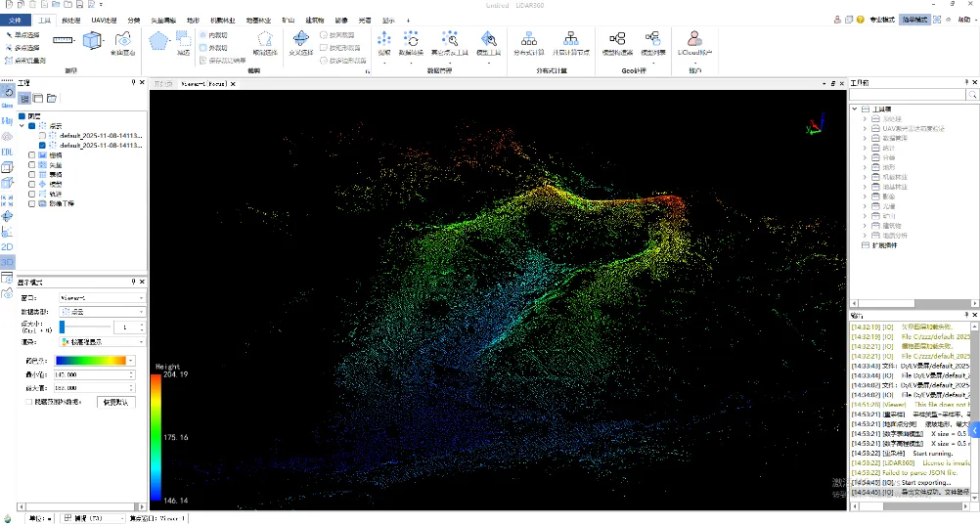The image size is (980, 524).
Task: Enable the 矢量 vector layer checkbox
Action: tap(32, 165)
